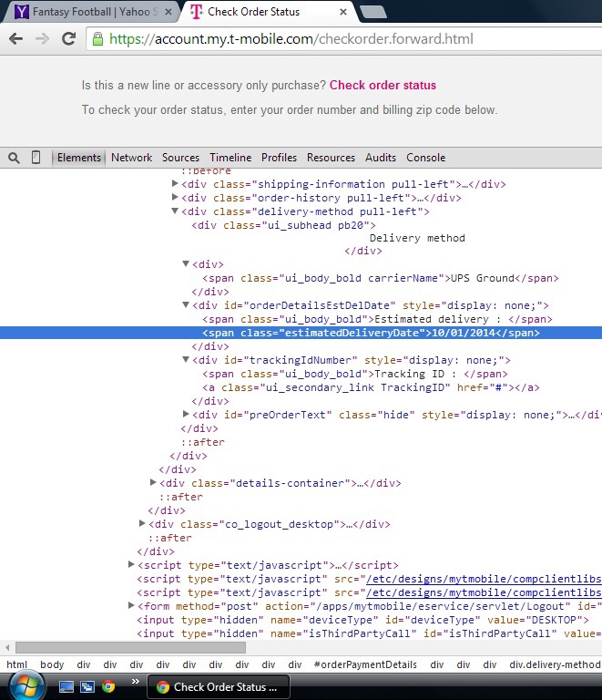
Task: Close the Fantasy Football tab
Action: click(168, 12)
